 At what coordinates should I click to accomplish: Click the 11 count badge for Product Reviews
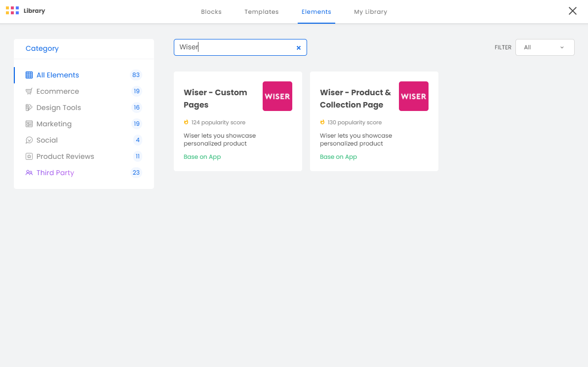pos(138,156)
